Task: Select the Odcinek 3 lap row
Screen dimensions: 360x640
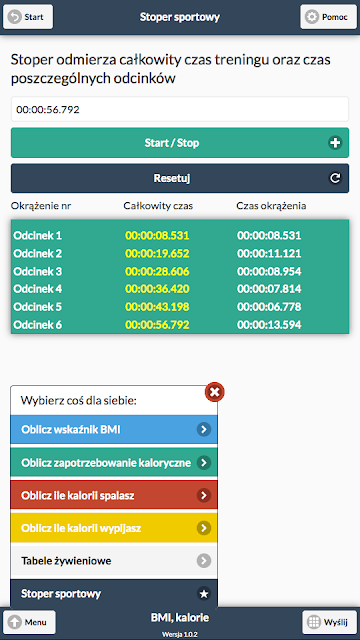Action: pos(180,271)
